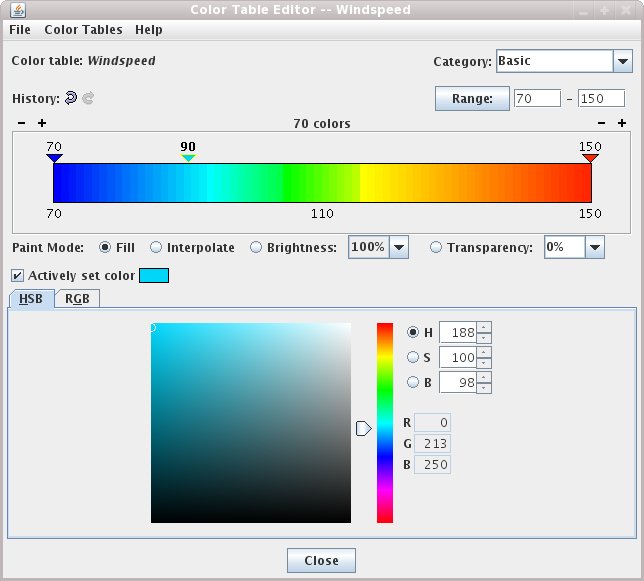Enable the Transparency paint mode
Image resolution: width=644 pixels, height=581 pixels.
(x=436, y=247)
